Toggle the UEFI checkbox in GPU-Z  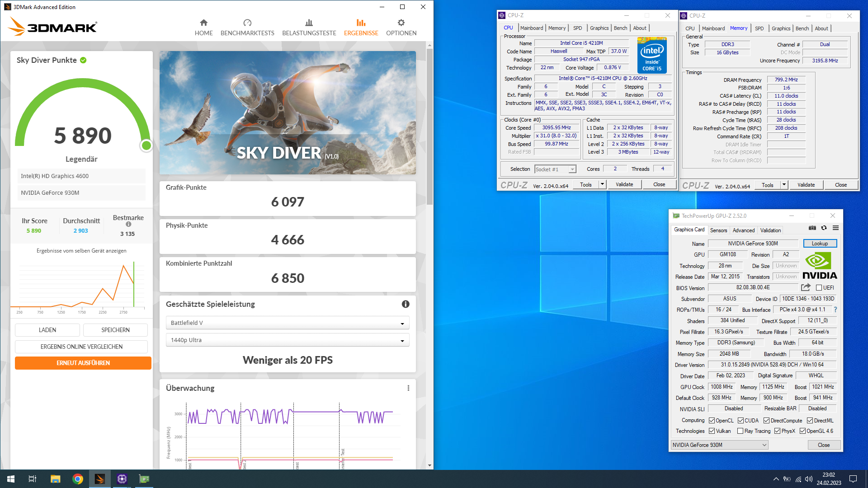[x=819, y=288]
